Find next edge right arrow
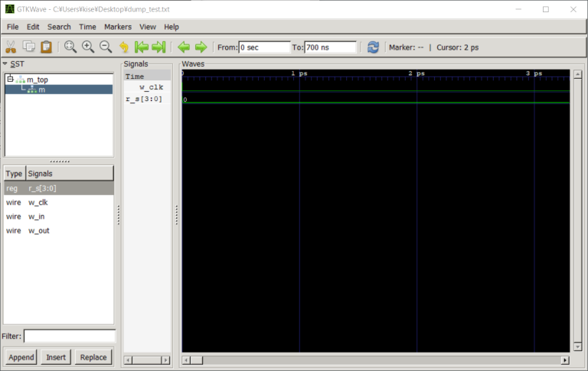588x371 pixels. (201, 47)
